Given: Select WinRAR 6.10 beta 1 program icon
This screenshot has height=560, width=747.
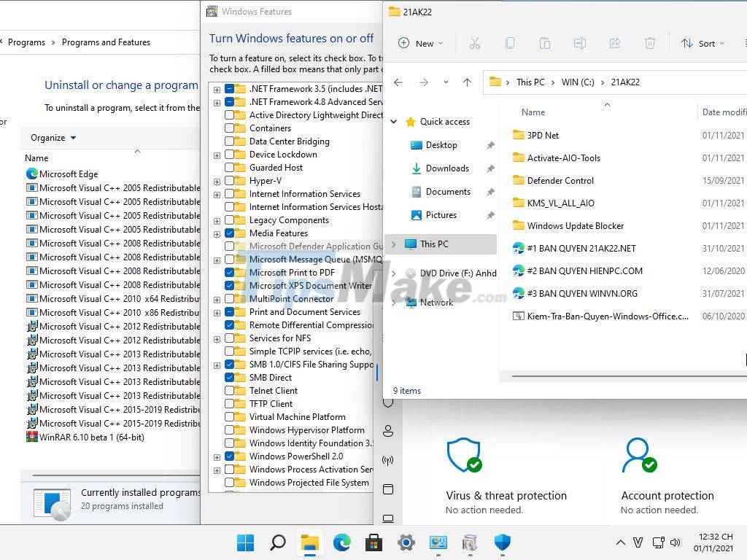Looking at the screenshot, I should (32, 437).
